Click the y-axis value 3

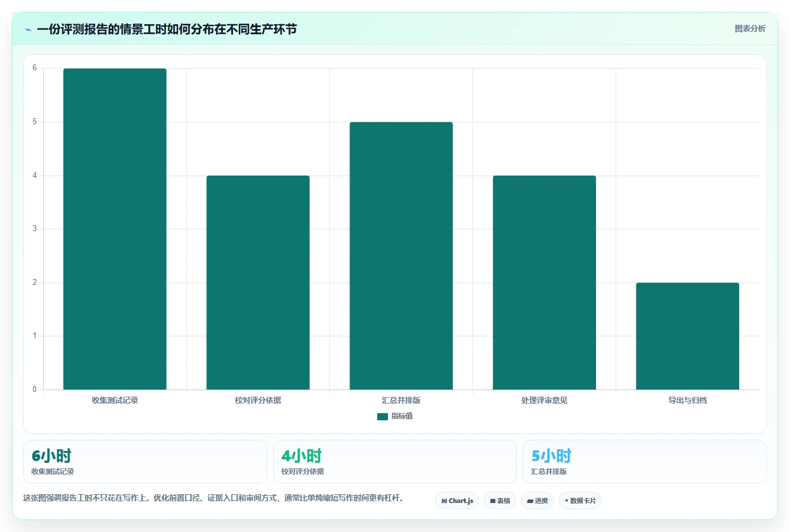[35, 229]
